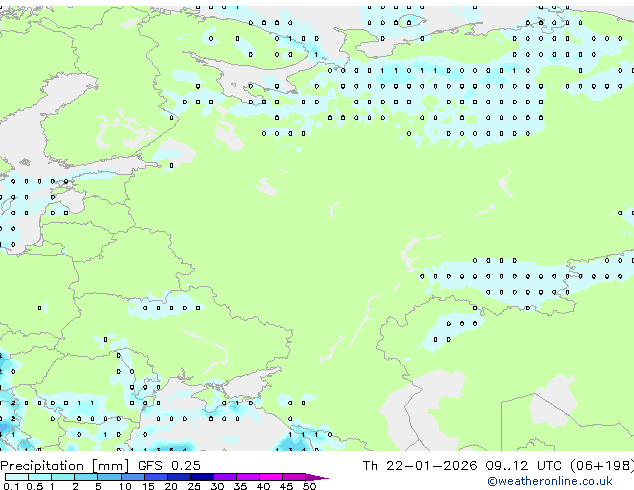Click the legend swatch between 0.5 and 1
The image size is (634, 490).
point(40,477)
